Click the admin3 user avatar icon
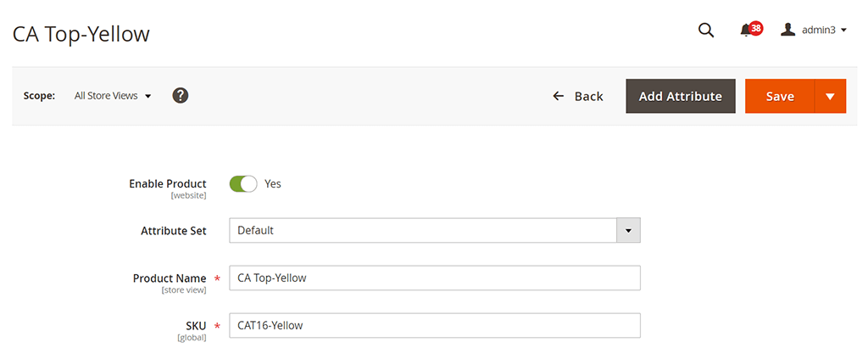The height and width of the screenshot is (348, 868). coord(787,30)
